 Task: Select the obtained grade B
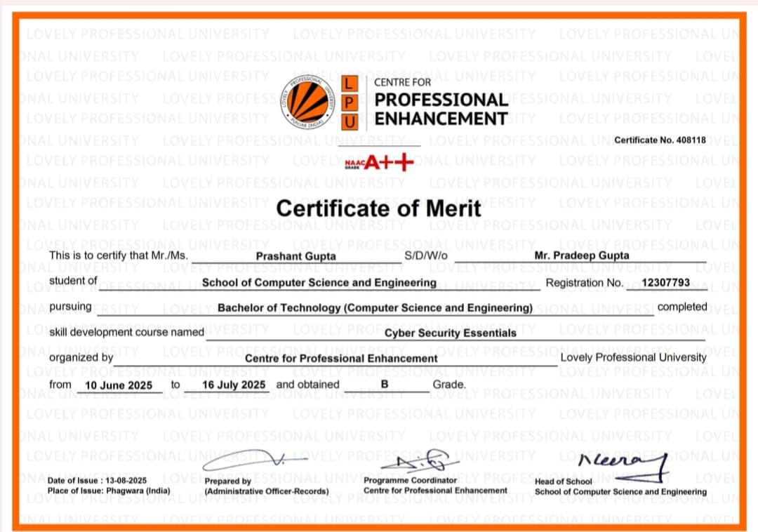click(385, 385)
